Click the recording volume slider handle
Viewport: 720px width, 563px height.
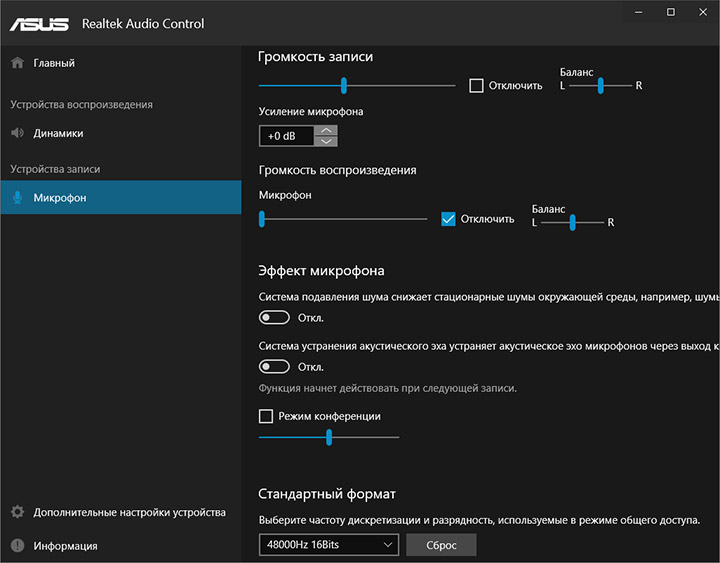[343, 86]
